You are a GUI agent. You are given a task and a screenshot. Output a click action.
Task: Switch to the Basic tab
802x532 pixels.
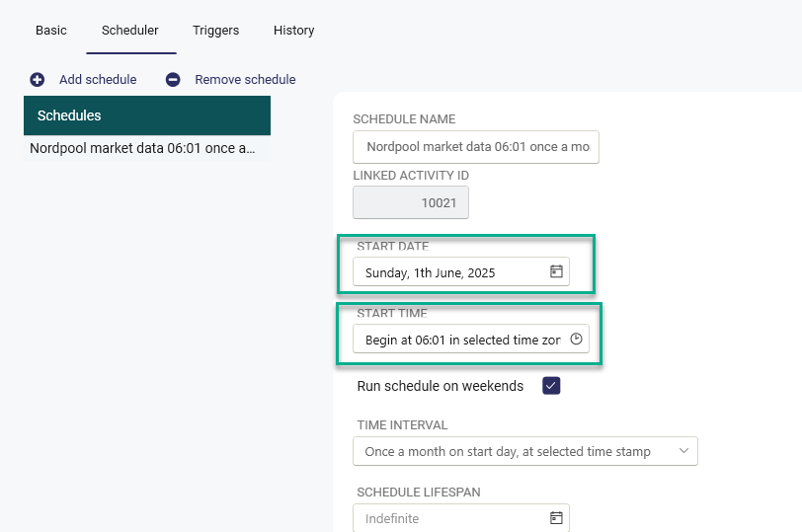pos(51,31)
